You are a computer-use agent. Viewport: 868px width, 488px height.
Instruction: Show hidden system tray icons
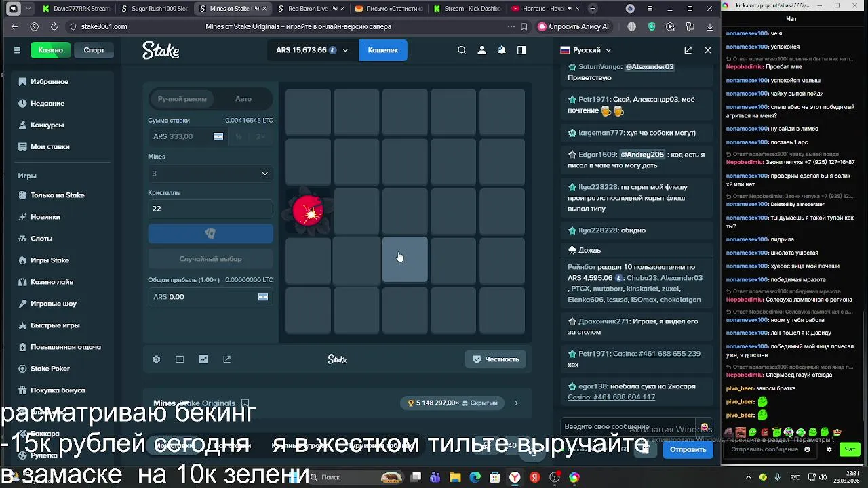(x=749, y=477)
